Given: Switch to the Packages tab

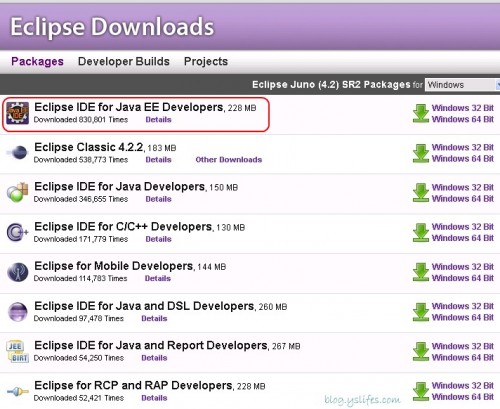Looking at the screenshot, I should pos(37,62).
